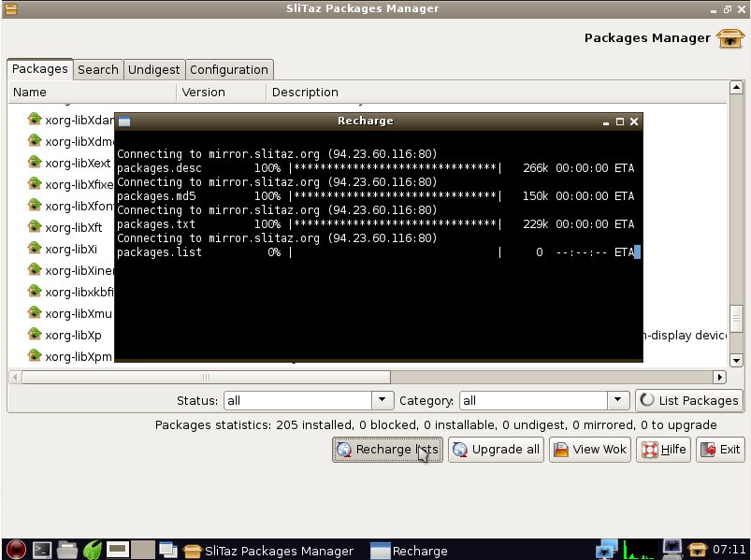Click the xorg-libXft package icon

click(x=35, y=227)
